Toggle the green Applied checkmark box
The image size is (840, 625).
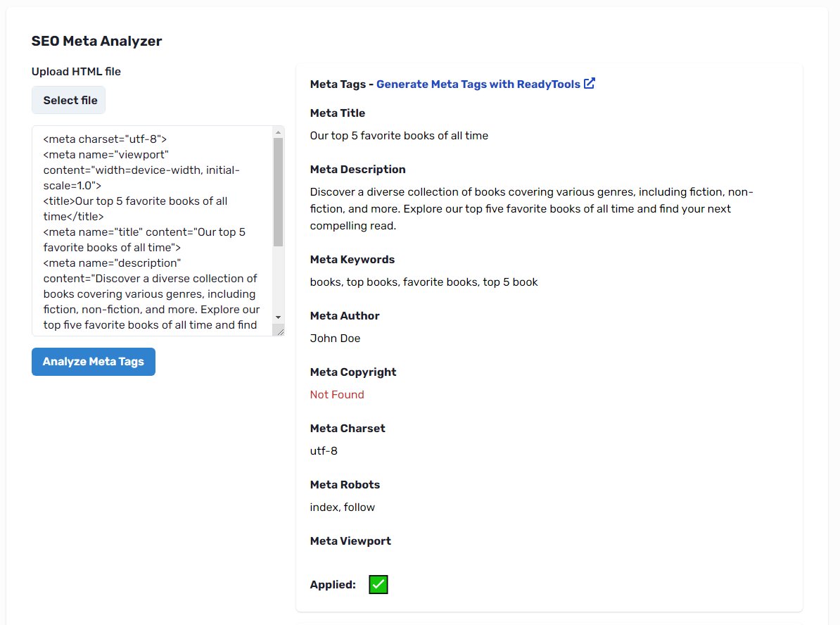tap(378, 584)
